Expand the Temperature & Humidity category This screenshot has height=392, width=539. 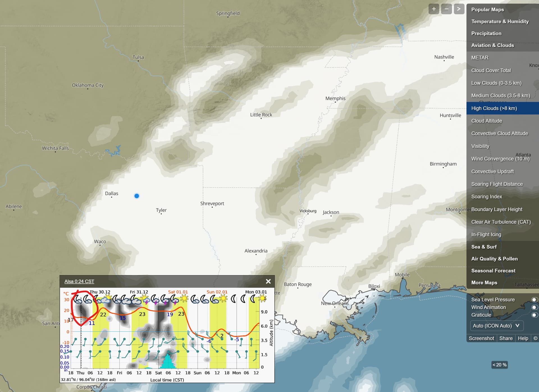pyautogui.click(x=500, y=22)
